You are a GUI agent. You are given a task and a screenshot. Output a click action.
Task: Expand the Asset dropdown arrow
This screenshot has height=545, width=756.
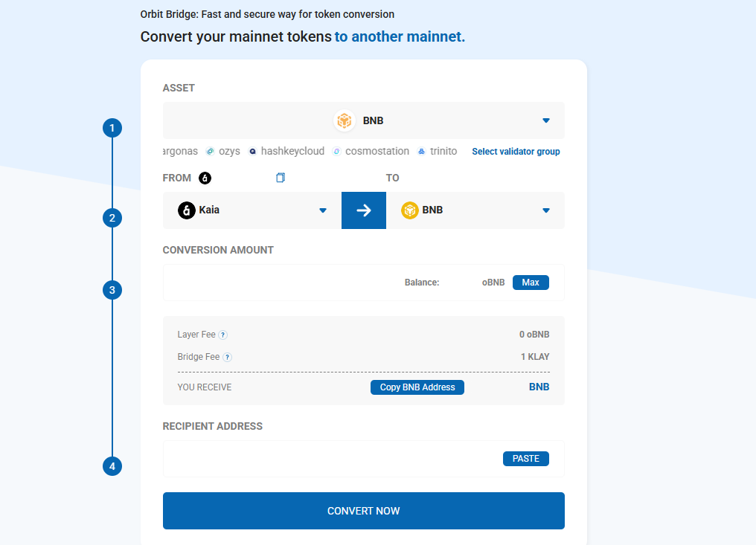(x=546, y=120)
